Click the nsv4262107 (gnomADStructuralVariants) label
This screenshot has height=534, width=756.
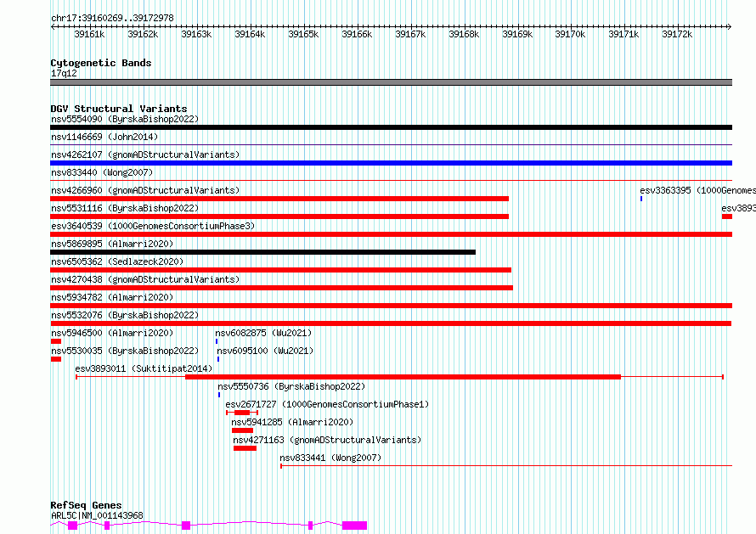tap(145, 155)
